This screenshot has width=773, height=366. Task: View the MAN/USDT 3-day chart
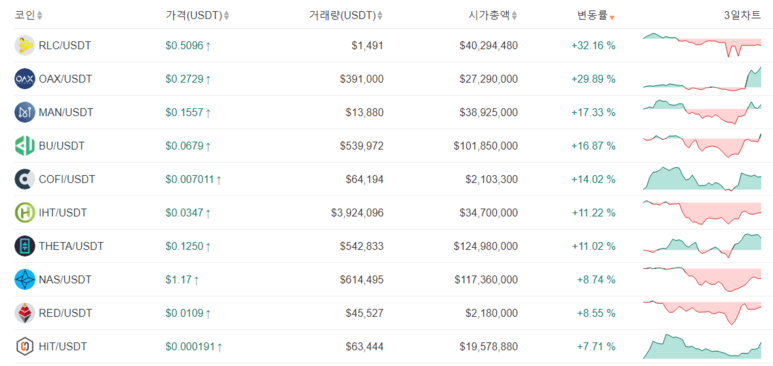(702, 112)
